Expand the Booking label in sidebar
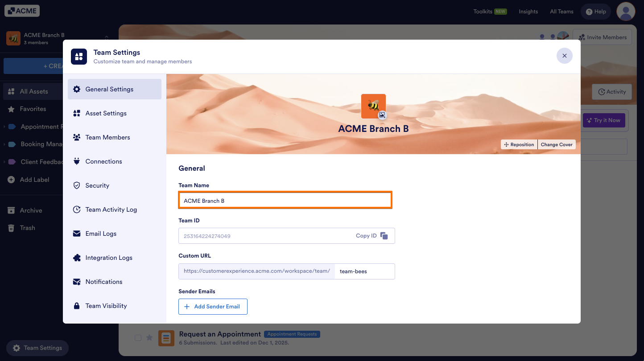This screenshot has width=644, height=361. tap(4, 144)
